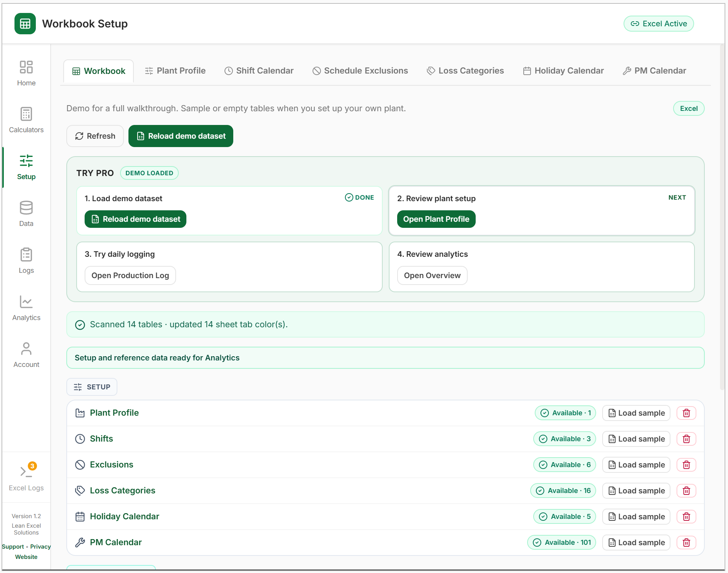The height and width of the screenshot is (573, 728).
Task: Switch to the PM Calendar tab
Action: click(654, 71)
